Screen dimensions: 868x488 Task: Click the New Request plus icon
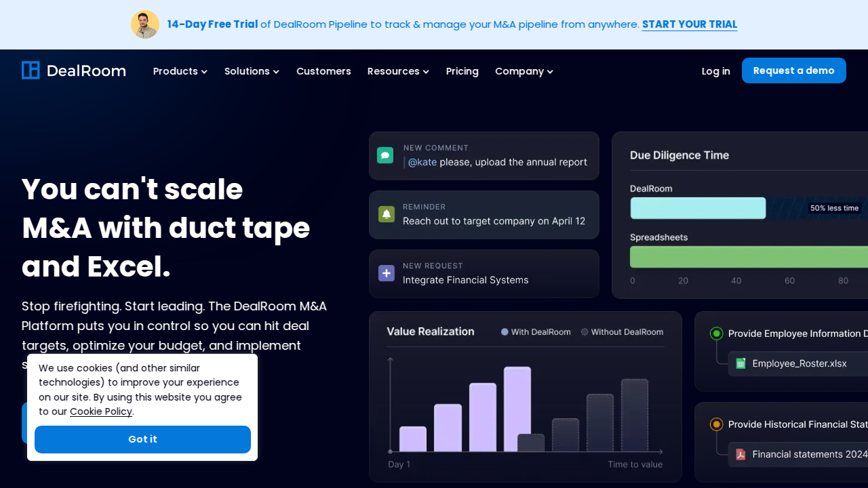(x=387, y=273)
